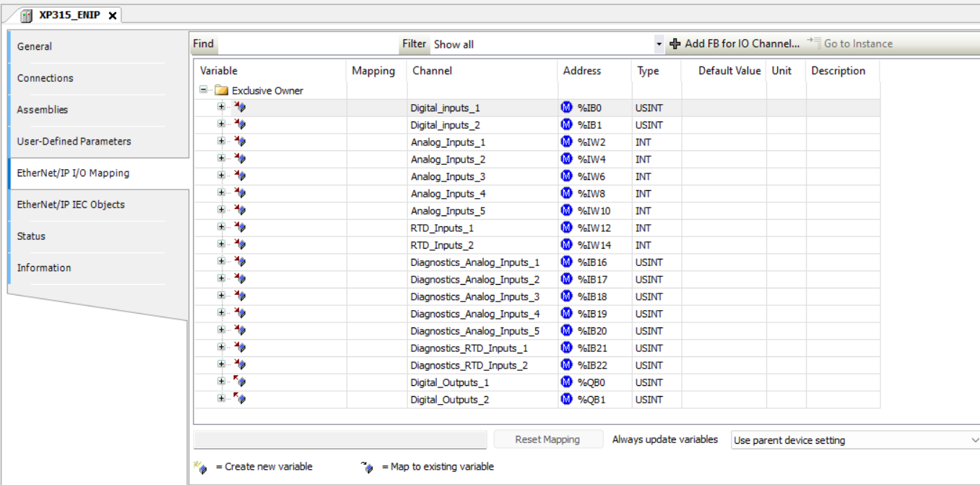Image resolution: width=980 pixels, height=485 pixels.
Task: Expand the Analog_Inputs_3 row
Action: (x=222, y=176)
